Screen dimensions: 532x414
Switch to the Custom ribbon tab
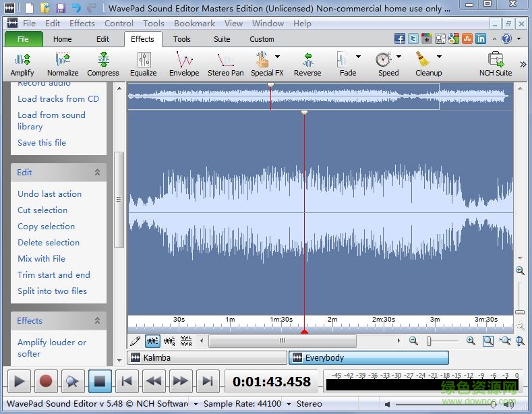pyautogui.click(x=262, y=39)
